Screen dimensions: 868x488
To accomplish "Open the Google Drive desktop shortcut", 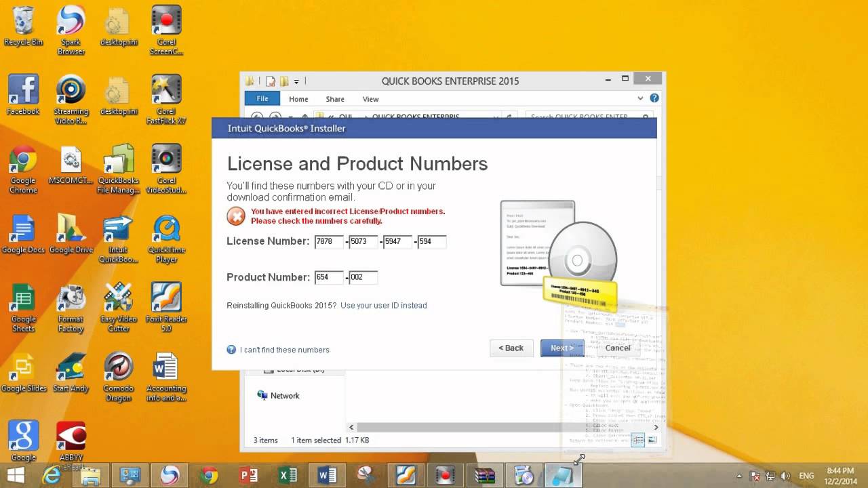I will click(x=71, y=234).
